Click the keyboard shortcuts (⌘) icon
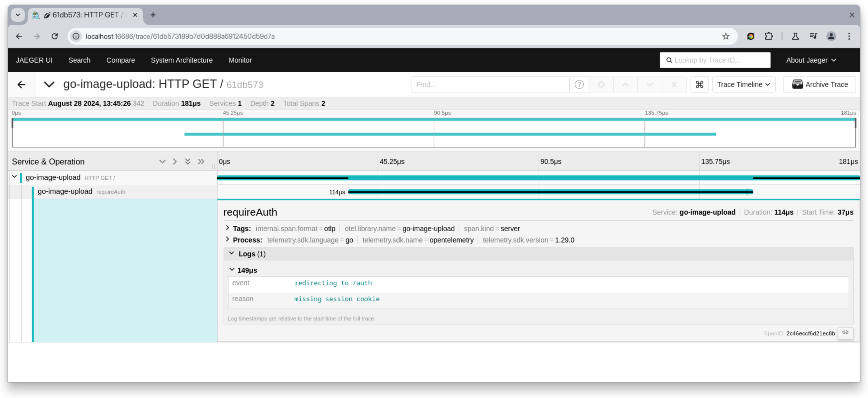 pyautogui.click(x=700, y=84)
